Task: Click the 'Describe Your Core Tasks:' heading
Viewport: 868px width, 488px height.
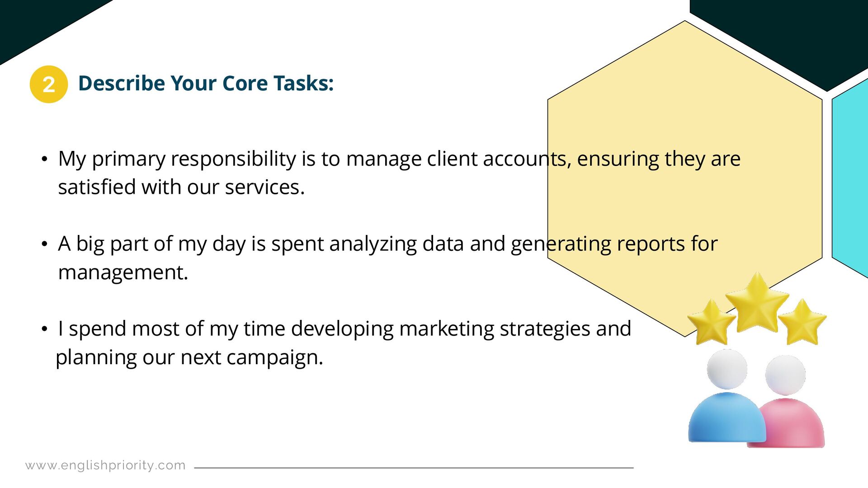Action: pos(206,83)
